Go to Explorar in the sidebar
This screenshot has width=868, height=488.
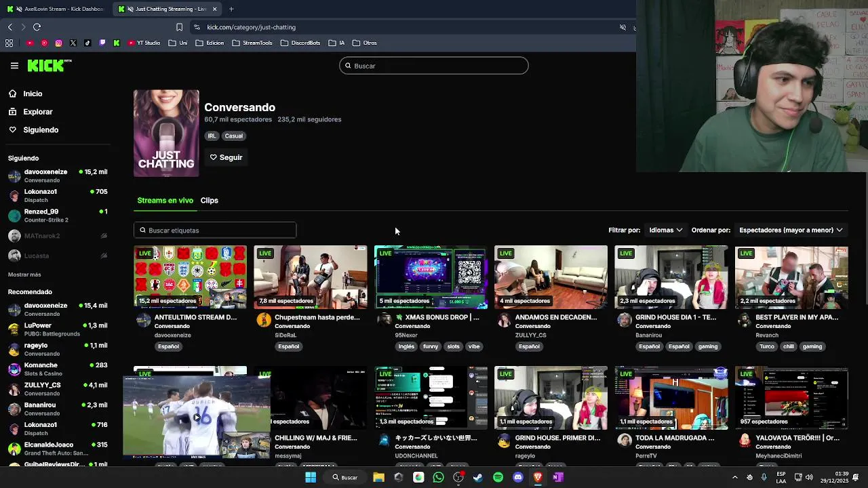click(37, 112)
